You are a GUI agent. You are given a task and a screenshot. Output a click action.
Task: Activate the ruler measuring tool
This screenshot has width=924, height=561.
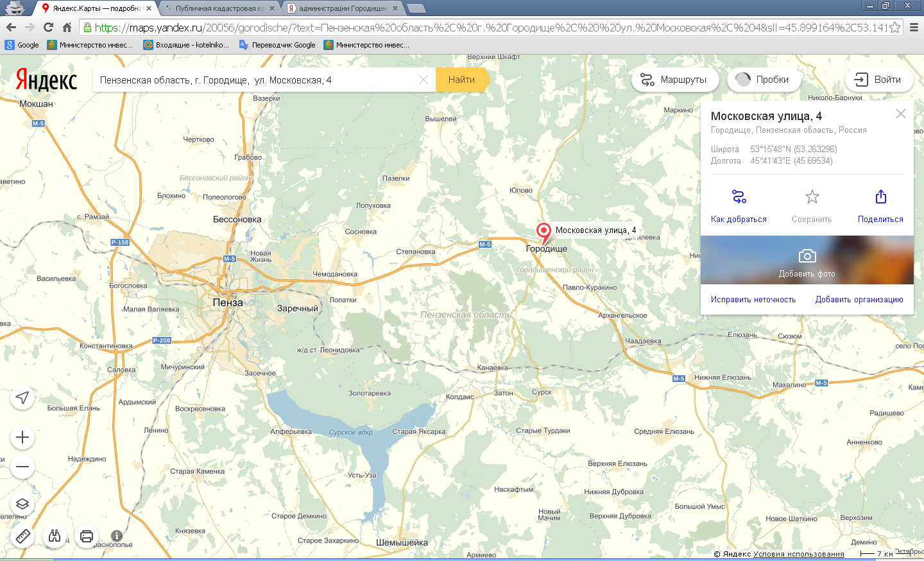pyautogui.click(x=22, y=536)
